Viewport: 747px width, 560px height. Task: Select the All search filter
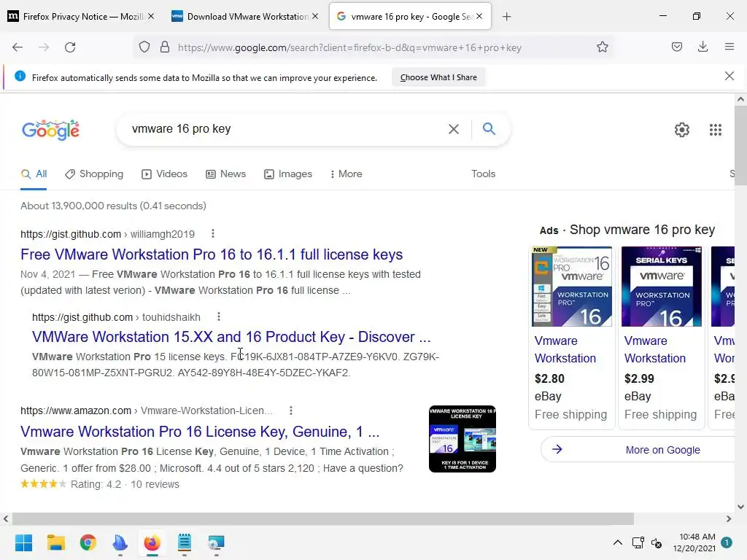(x=34, y=174)
